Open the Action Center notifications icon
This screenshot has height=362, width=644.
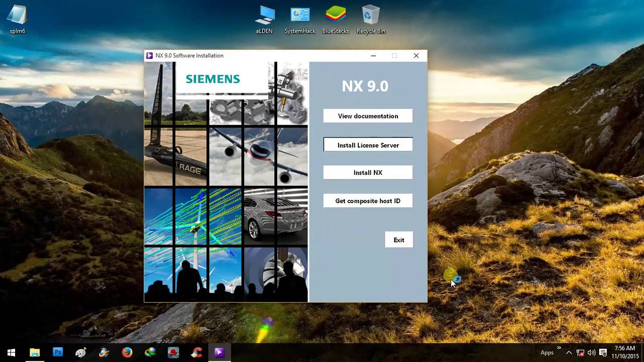coord(603,352)
